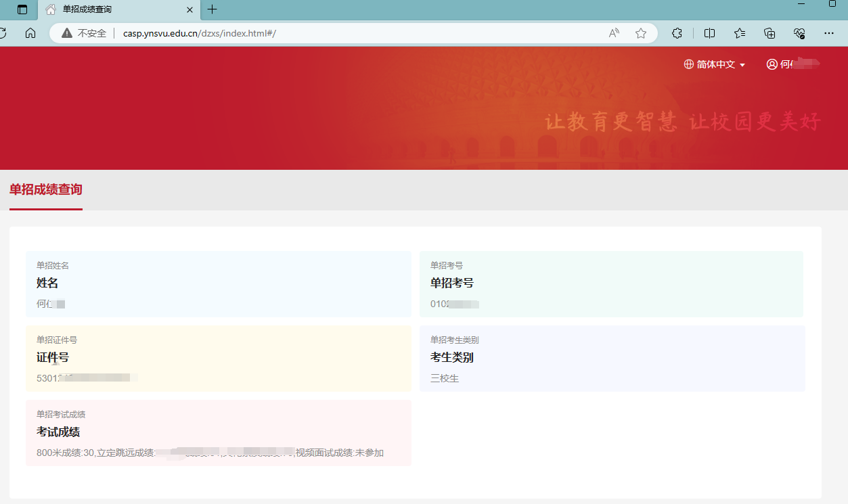Open the settings and more ellipsis menu
The height and width of the screenshot is (504, 848).
point(829,33)
